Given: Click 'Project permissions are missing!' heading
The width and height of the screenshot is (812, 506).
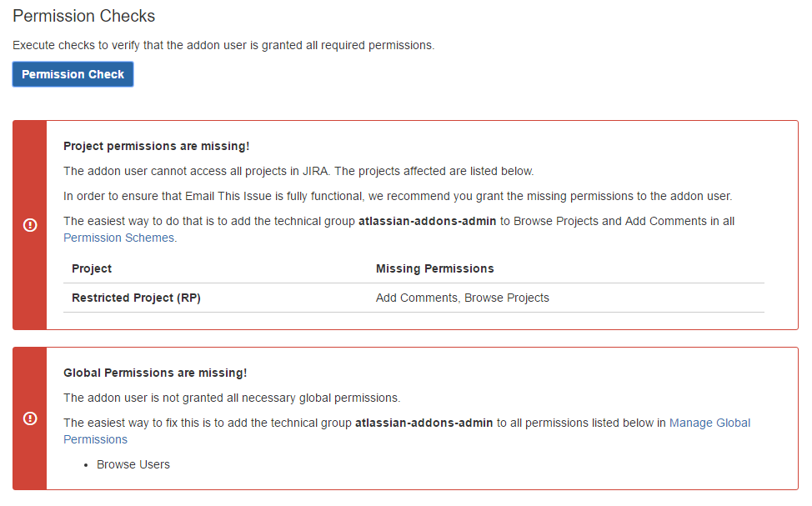Looking at the screenshot, I should [157, 146].
